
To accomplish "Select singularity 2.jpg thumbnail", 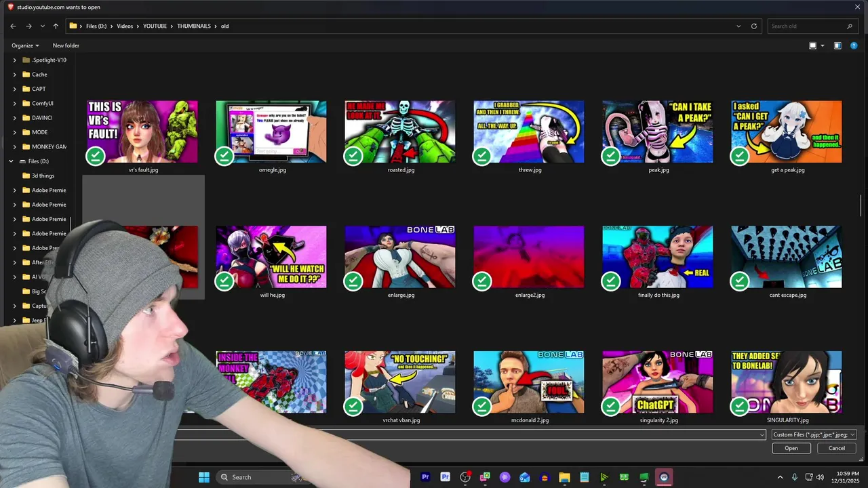I will (658, 382).
